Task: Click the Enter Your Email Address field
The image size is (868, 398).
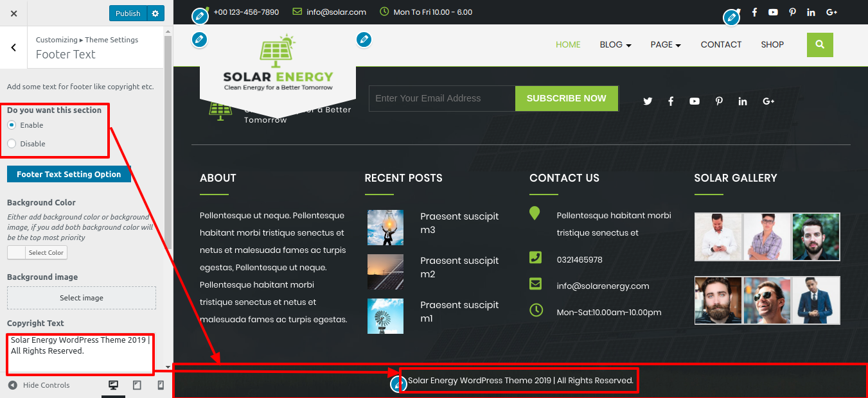Action: click(442, 98)
